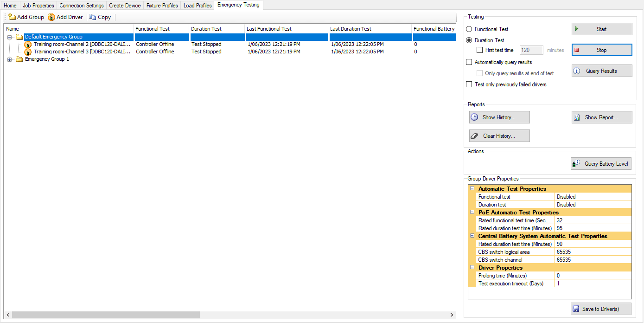Enable Automatically query results
644x323 pixels.
pos(469,62)
